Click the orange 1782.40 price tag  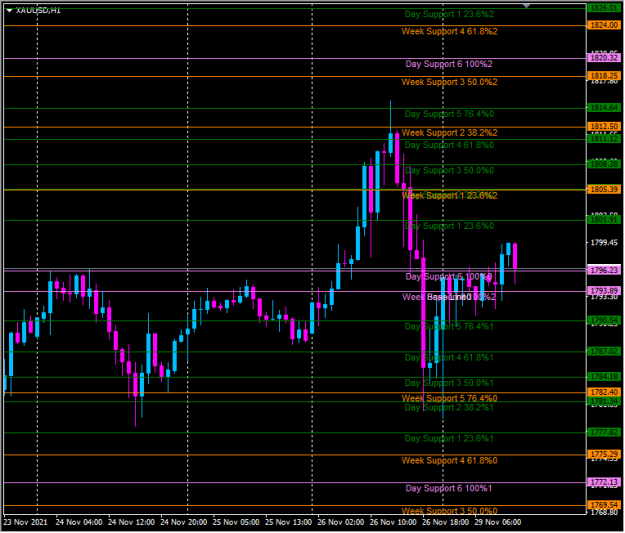click(x=604, y=392)
